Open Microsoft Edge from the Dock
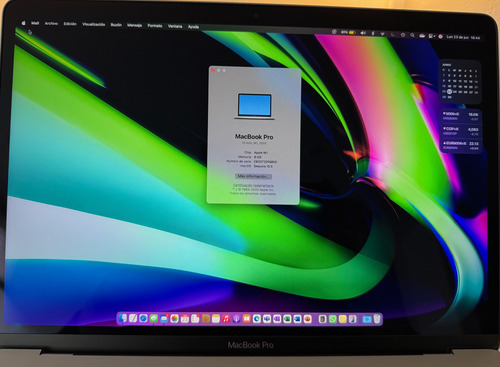Viewport: 500px width, 367px height. pos(257,319)
